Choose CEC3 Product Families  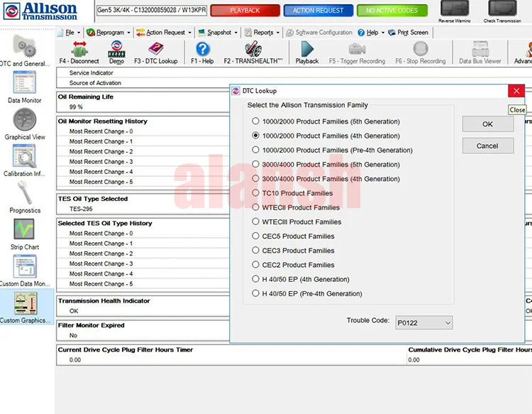(x=255, y=250)
